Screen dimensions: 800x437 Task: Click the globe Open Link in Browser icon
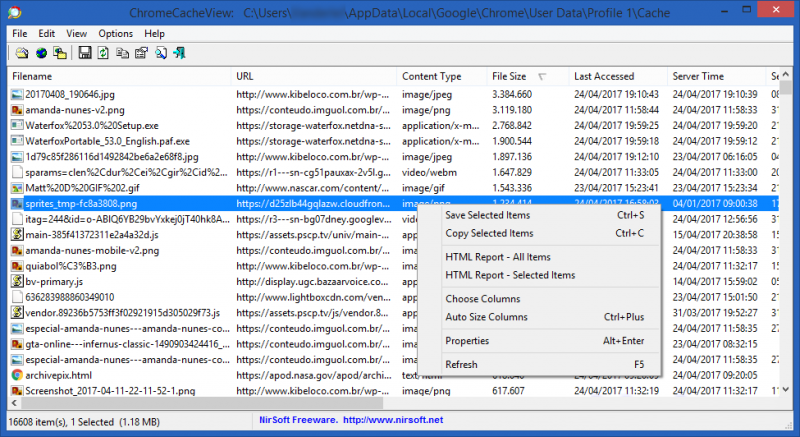coord(42,52)
